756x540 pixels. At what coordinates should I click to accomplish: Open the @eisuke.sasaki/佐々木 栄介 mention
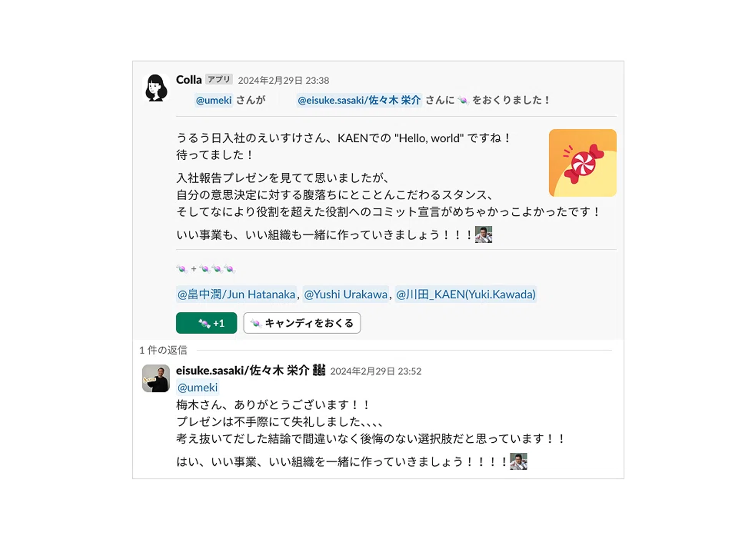[x=359, y=100]
